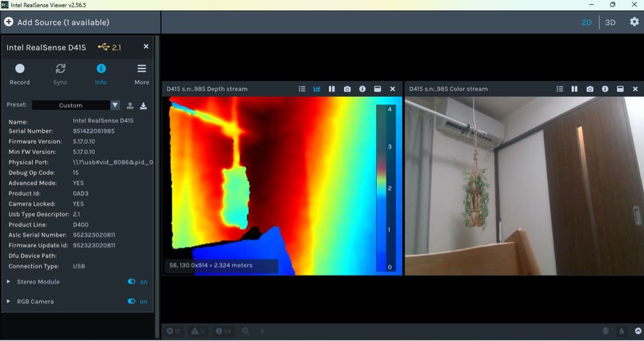Switch to the 3D view tab
The height and width of the screenshot is (341, 644).
pos(610,23)
